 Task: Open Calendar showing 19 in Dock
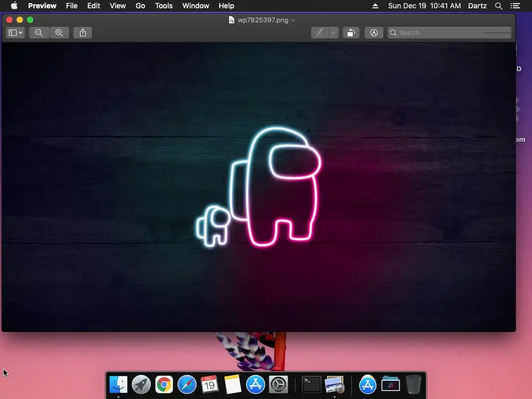[x=209, y=385]
